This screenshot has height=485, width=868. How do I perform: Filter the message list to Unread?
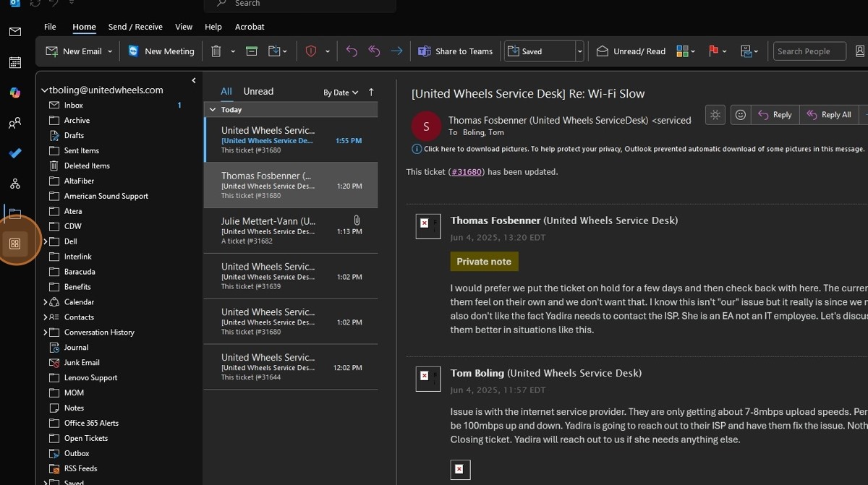click(x=258, y=91)
